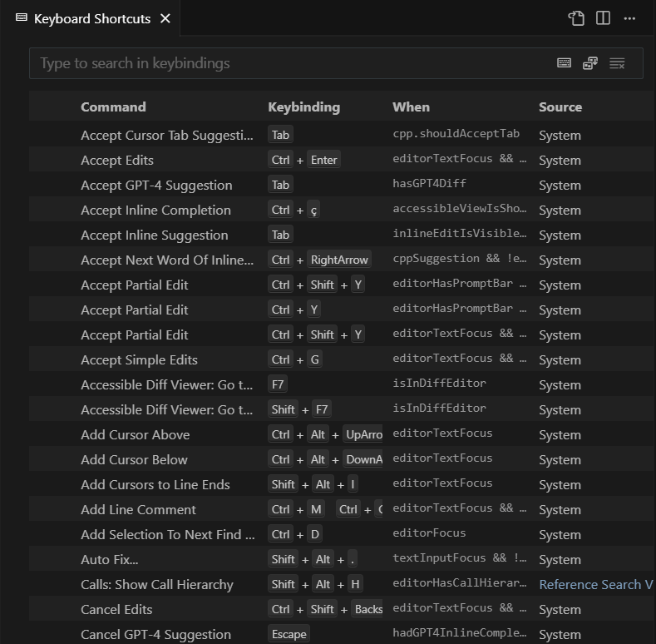Open keyboard shortcuts JSON file icon
This screenshot has width=656, height=644.
tap(576, 18)
